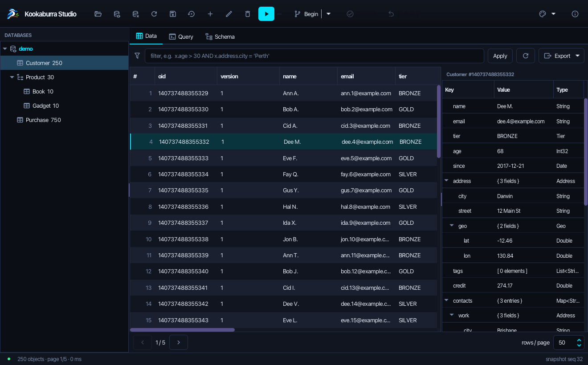Image resolution: width=588 pixels, height=365 pixels.
Task: Select the Customer table in the tree
Action: pyautogui.click(x=64, y=63)
